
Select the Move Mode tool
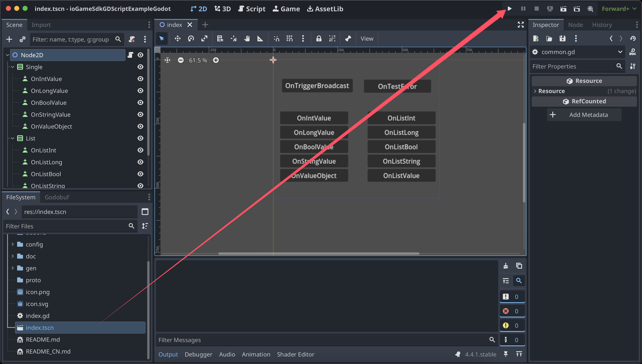pos(177,38)
